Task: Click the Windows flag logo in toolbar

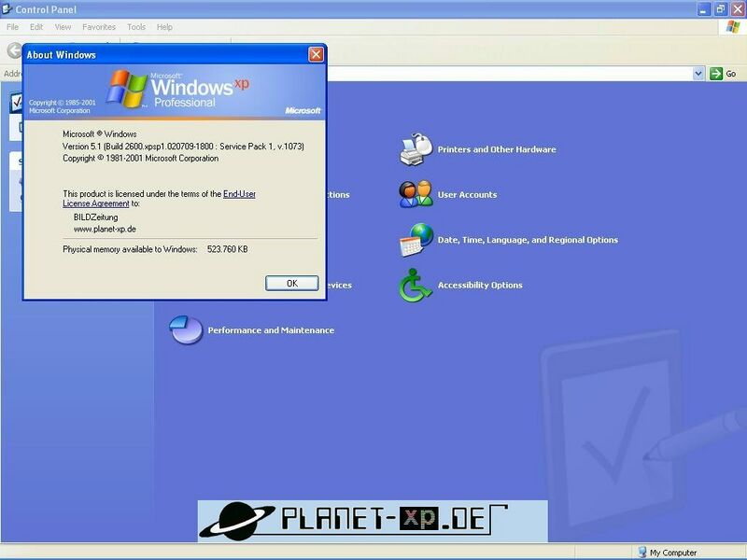Action: tap(733, 27)
